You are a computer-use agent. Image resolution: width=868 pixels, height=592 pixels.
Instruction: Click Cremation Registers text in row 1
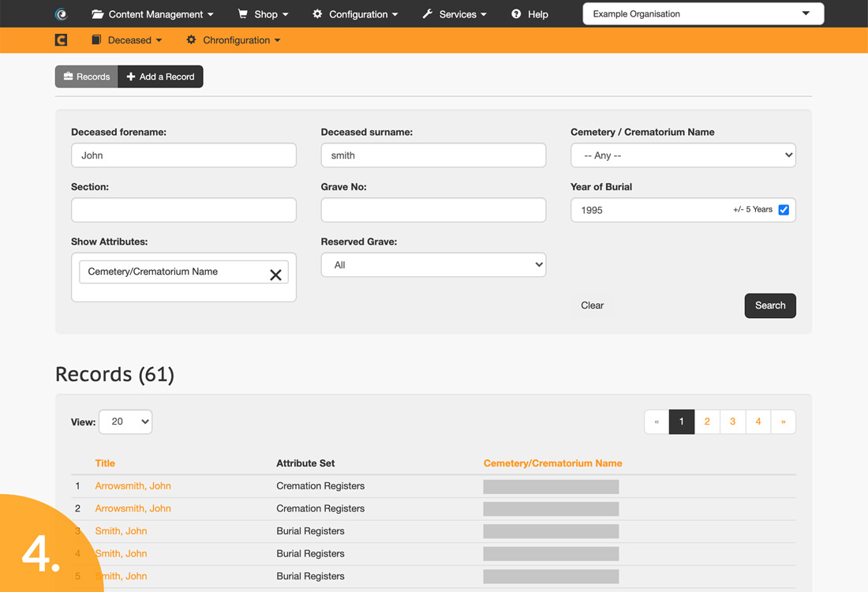[320, 486]
